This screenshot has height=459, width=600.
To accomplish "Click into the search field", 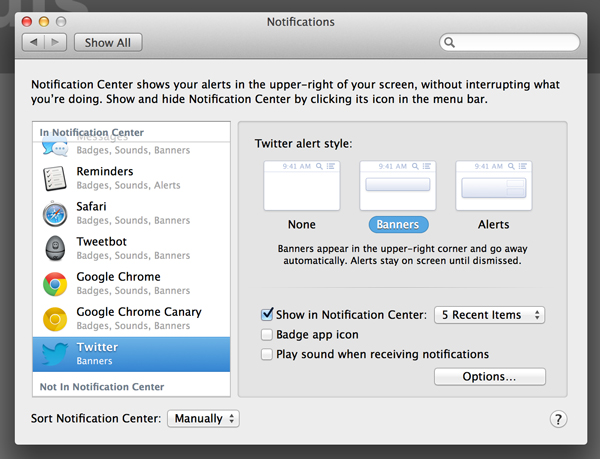I will pyautogui.click(x=510, y=42).
